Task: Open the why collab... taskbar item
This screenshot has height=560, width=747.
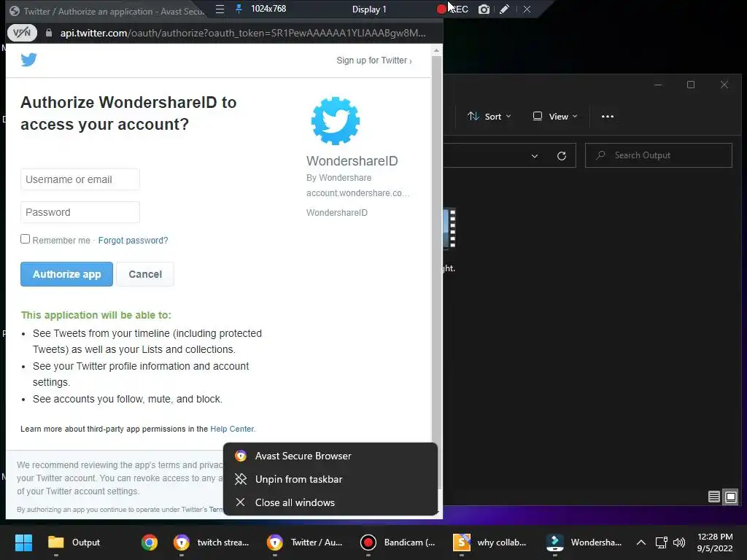Action: [489, 542]
